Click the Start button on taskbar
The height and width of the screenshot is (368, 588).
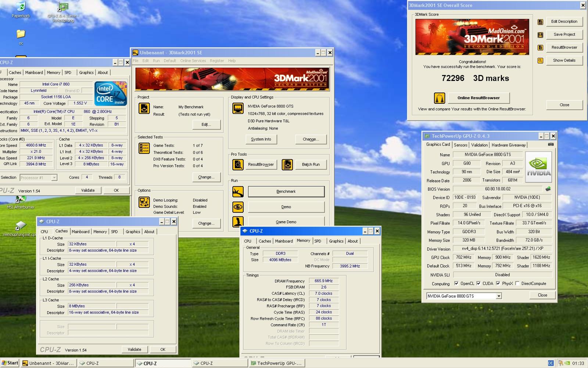(10, 363)
